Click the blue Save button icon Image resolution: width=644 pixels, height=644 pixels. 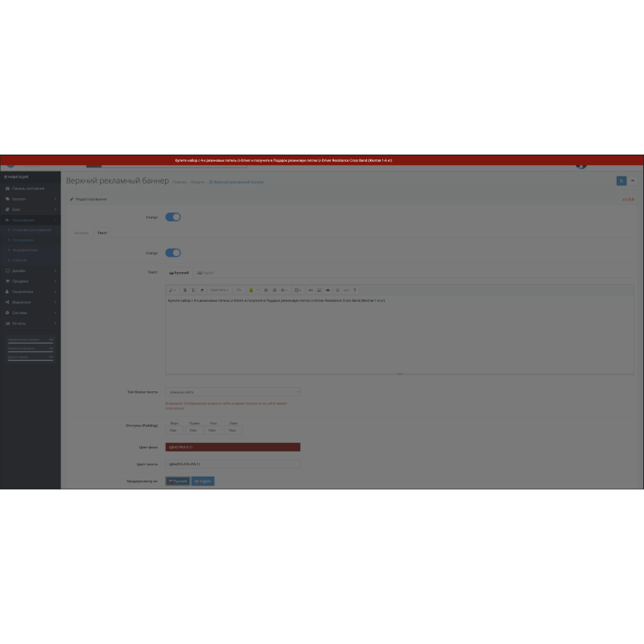(621, 180)
